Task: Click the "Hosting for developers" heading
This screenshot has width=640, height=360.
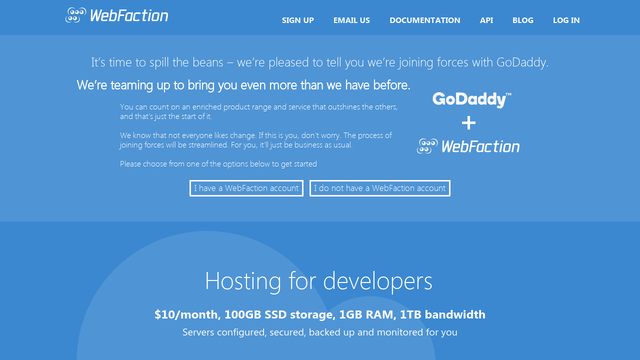Action: pyautogui.click(x=318, y=281)
